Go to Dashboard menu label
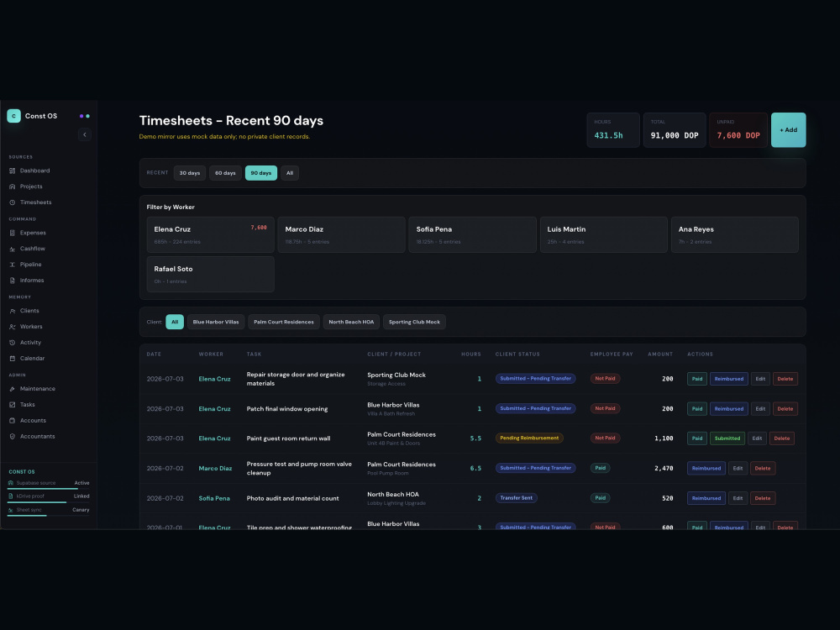Screen dimensions: 840x630 34,171
